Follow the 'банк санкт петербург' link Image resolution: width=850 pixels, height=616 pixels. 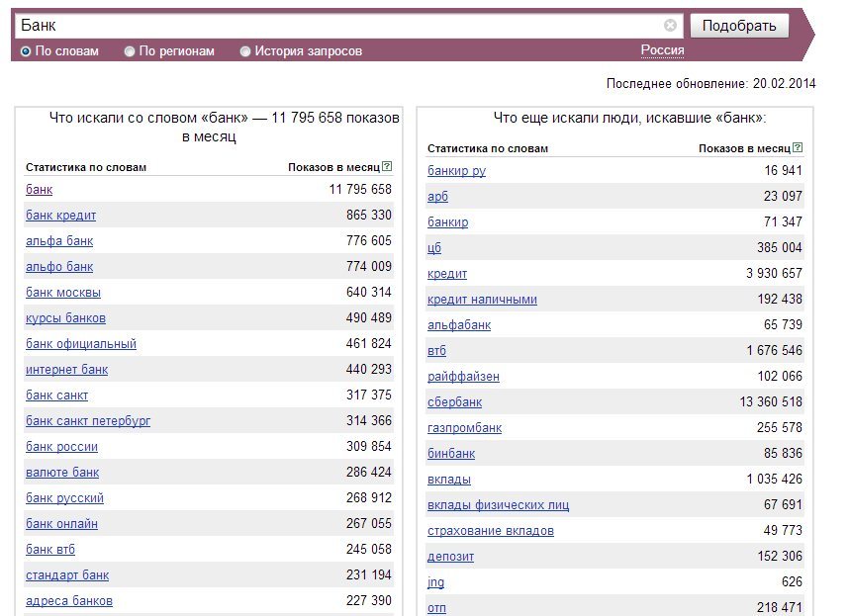tap(88, 421)
